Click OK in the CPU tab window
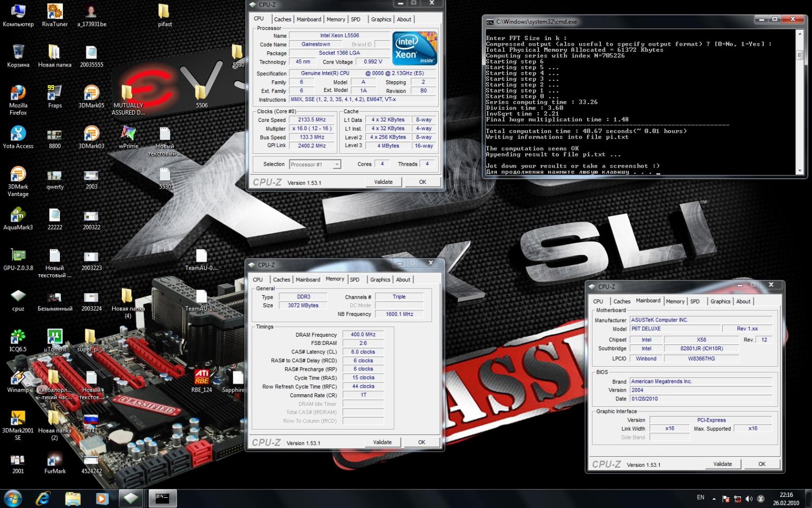The width and height of the screenshot is (812, 508). (x=423, y=182)
